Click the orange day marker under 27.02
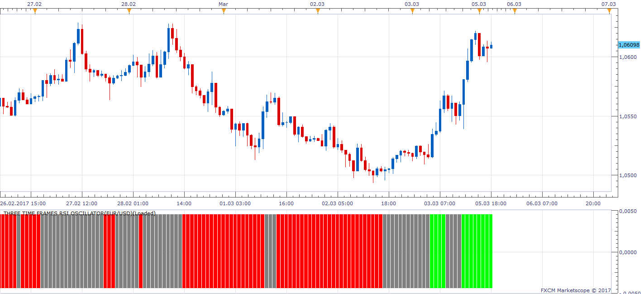 [35, 11]
